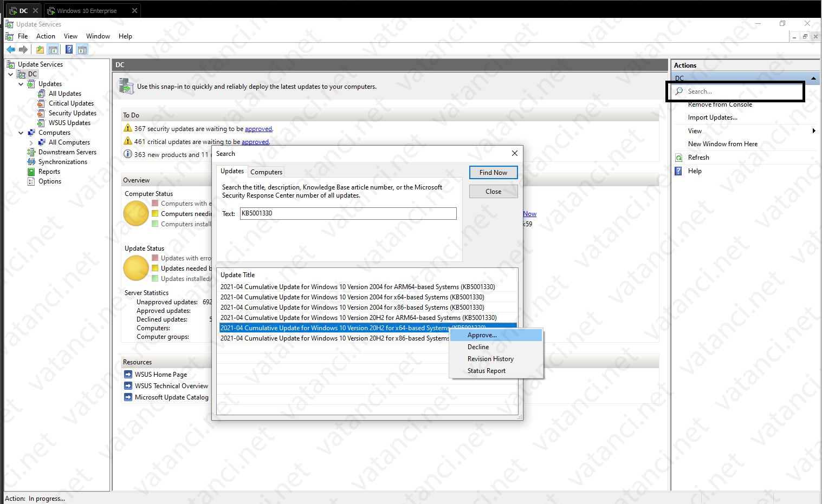The height and width of the screenshot is (504, 822).
Task: Click the Reports notebook icon
Action: tap(31, 172)
